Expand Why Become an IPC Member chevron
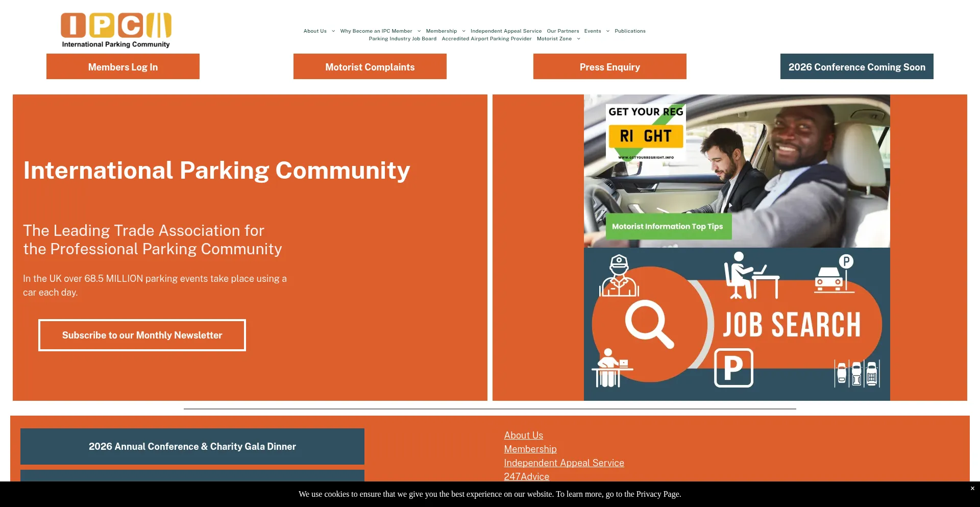 click(x=419, y=31)
